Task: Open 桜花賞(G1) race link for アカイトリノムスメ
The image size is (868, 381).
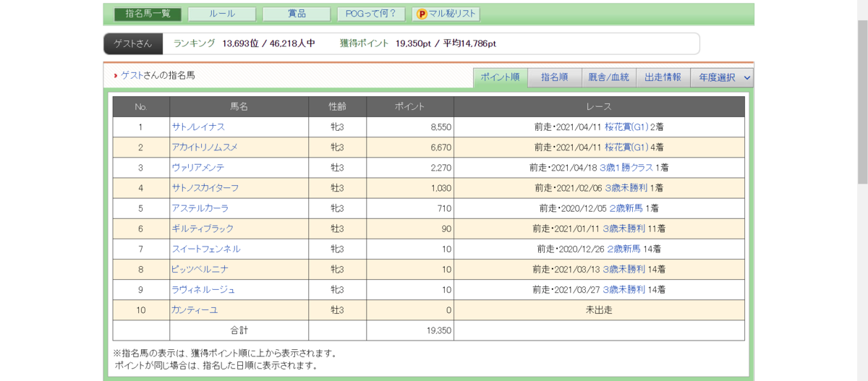Action: tap(626, 147)
